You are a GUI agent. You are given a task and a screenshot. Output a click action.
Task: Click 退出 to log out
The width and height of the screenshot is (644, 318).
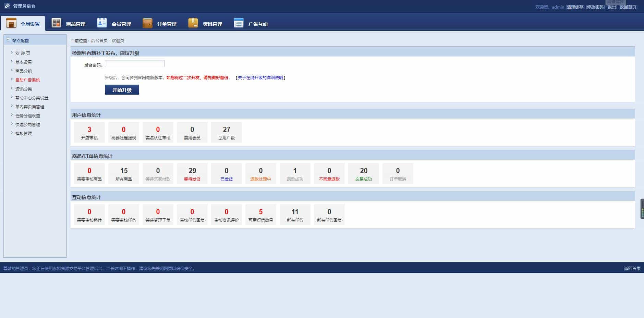coord(612,7)
